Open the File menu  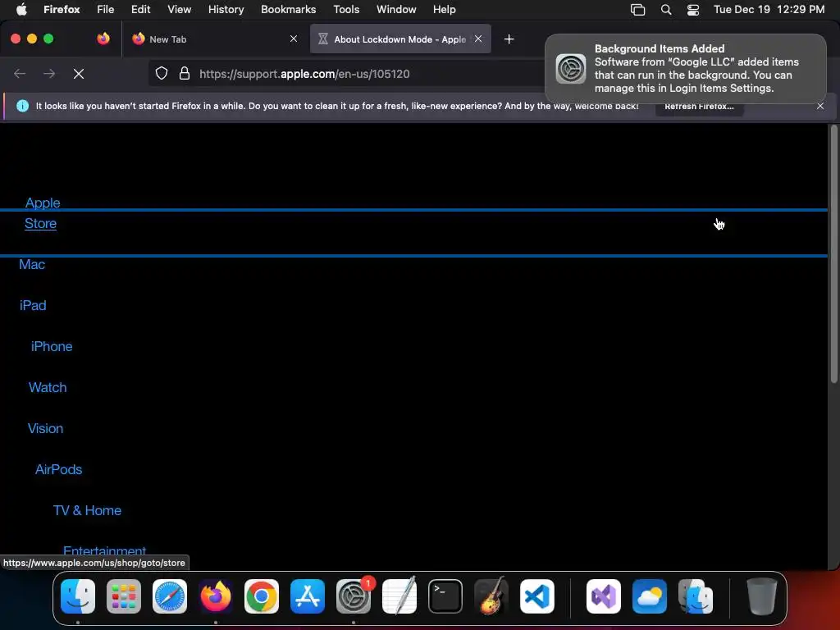pyautogui.click(x=106, y=9)
